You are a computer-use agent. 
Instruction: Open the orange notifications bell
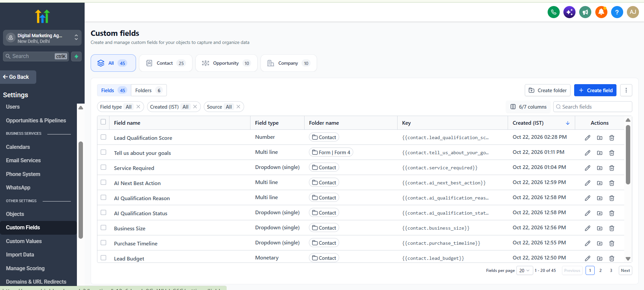click(x=601, y=12)
